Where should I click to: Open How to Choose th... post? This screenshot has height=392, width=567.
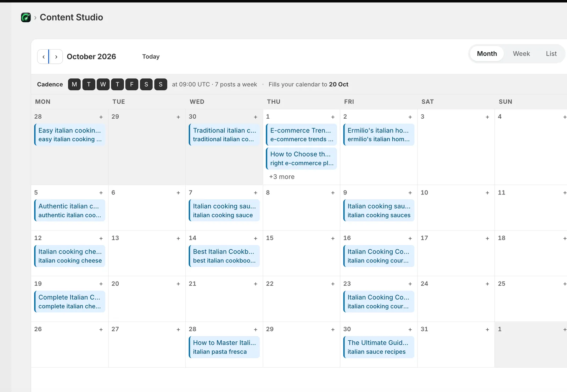pos(302,158)
